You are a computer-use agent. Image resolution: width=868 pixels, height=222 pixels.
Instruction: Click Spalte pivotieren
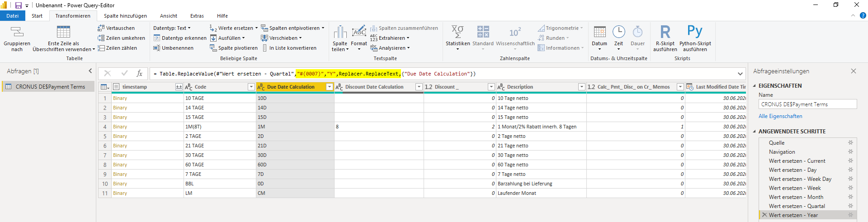pos(234,48)
